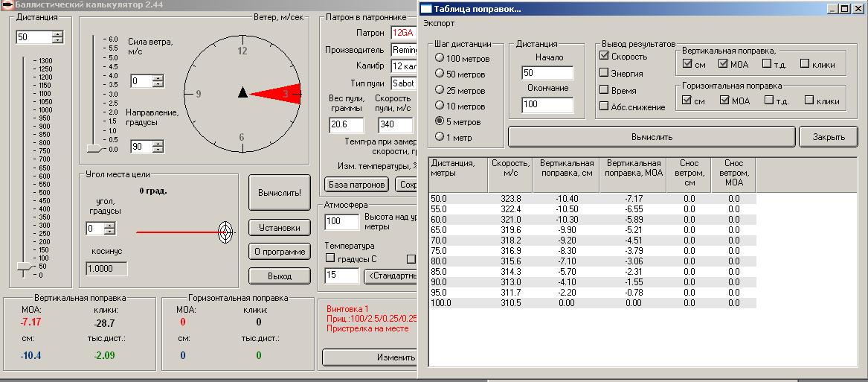The width and height of the screenshot is (868, 382).
Task: Decrease the wind force spinner value
Action: pos(158,84)
